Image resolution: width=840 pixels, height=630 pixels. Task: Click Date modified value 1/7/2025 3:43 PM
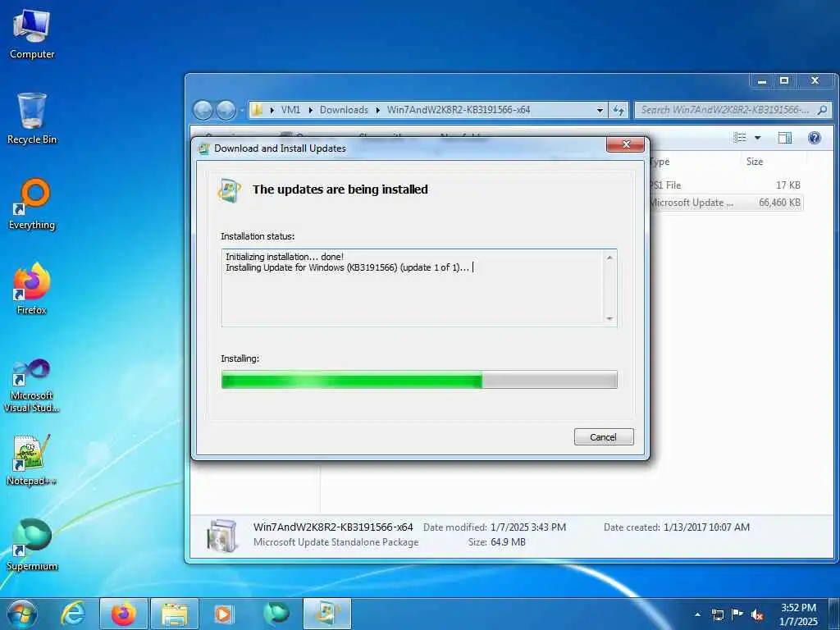(x=528, y=527)
